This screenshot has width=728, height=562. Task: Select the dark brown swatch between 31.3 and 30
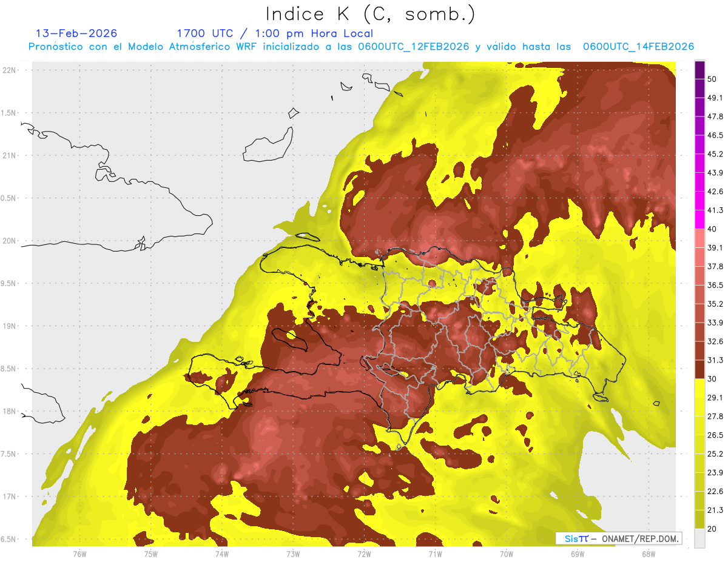coord(699,369)
